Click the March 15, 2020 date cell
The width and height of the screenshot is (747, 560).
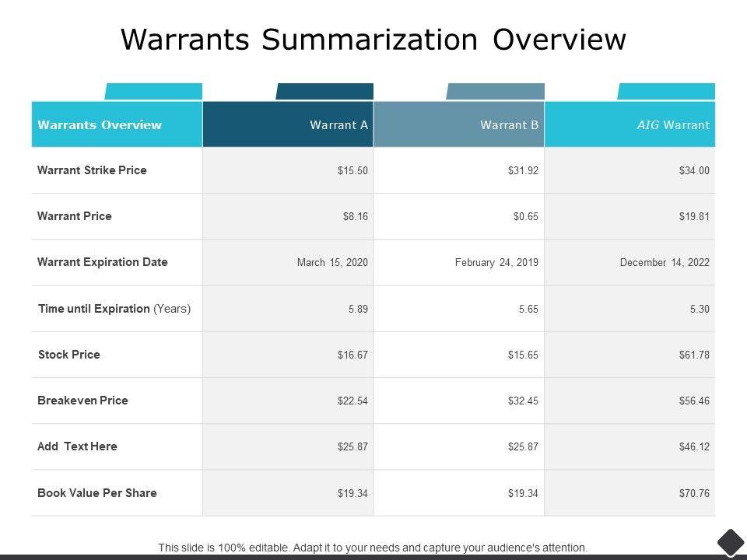click(x=332, y=263)
